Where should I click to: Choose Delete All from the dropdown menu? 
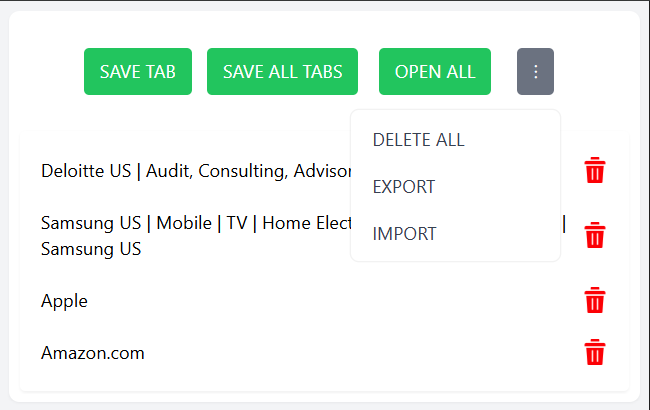click(418, 140)
